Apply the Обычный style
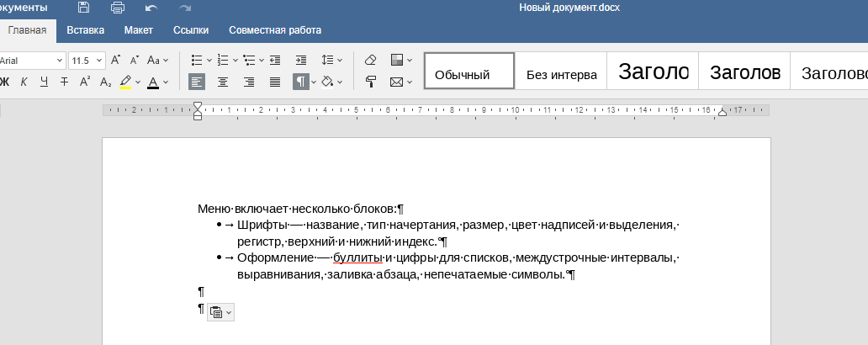 pos(469,71)
